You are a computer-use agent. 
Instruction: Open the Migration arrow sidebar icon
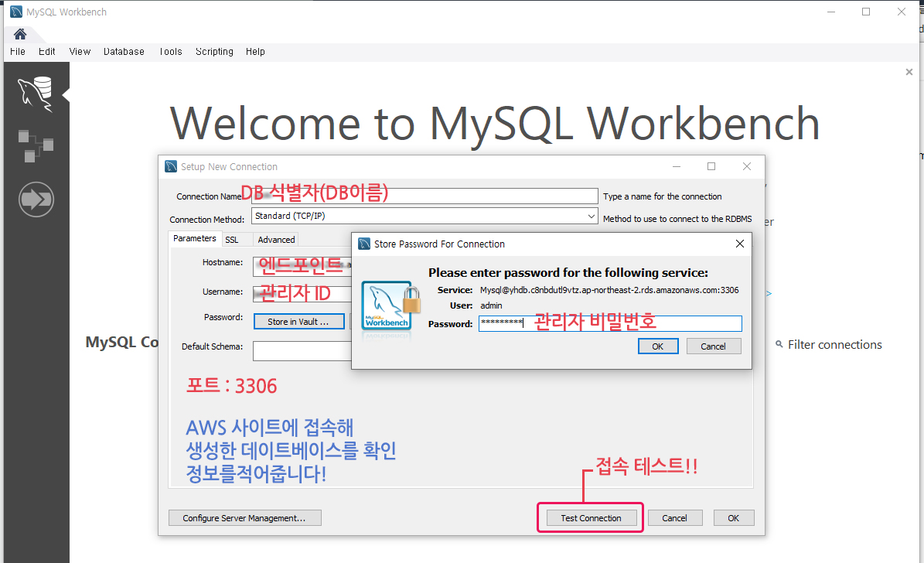(x=36, y=200)
